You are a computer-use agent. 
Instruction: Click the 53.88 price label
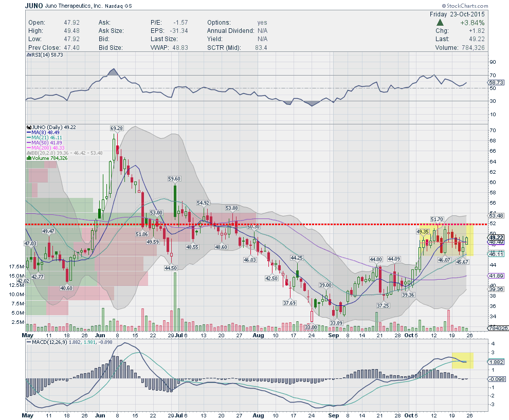(232, 208)
